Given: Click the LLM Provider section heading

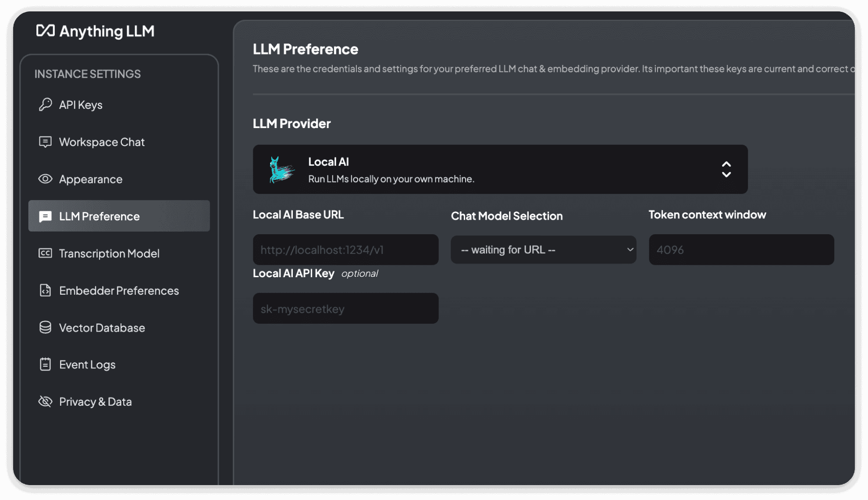Looking at the screenshot, I should tap(292, 123).
